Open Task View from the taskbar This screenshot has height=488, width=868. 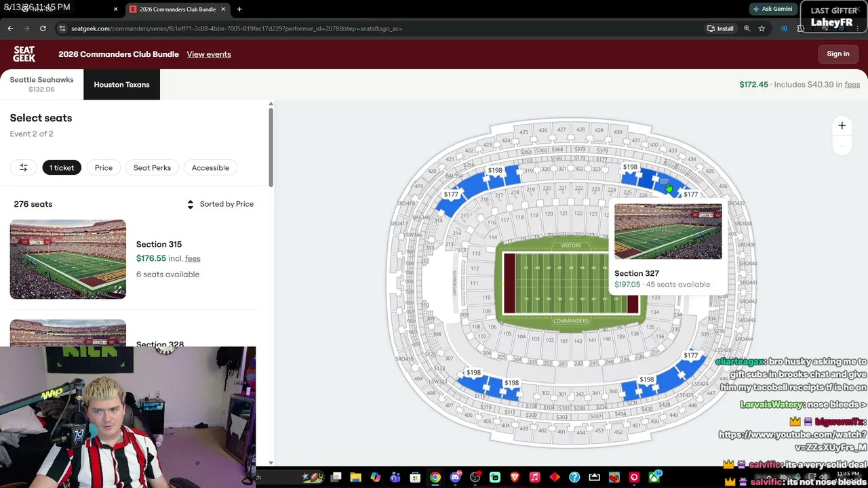click(336, 477)
